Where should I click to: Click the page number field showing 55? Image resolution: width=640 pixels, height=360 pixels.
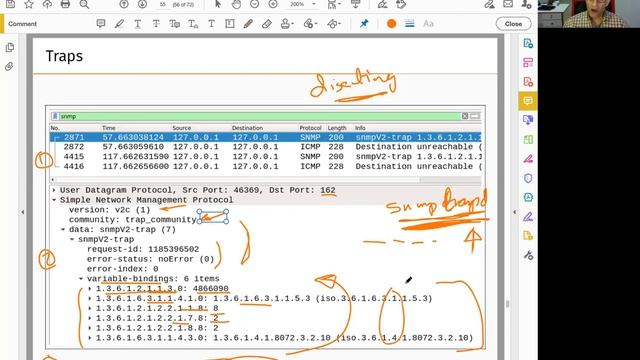point(163,4)
